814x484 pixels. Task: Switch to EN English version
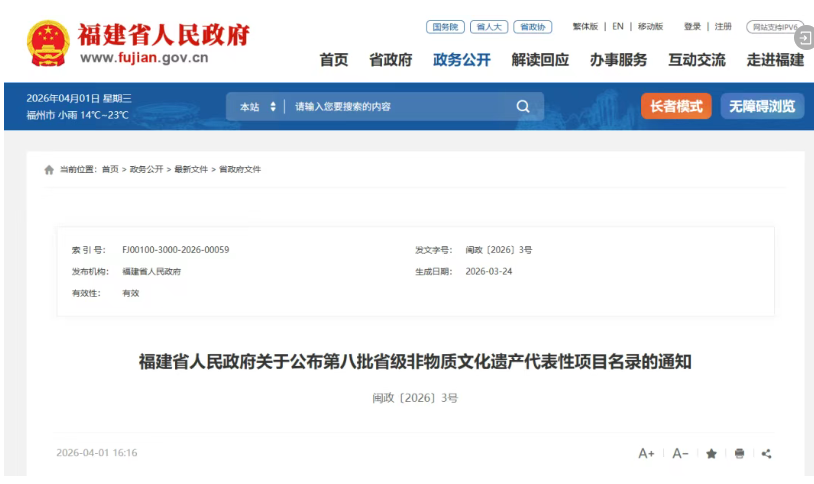[x=618, y=27]
